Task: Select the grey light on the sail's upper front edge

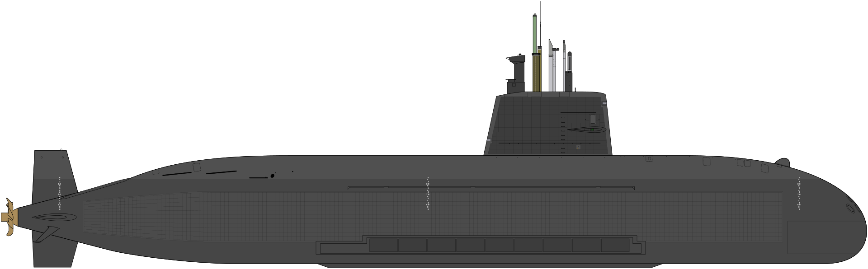Action: 604,103
